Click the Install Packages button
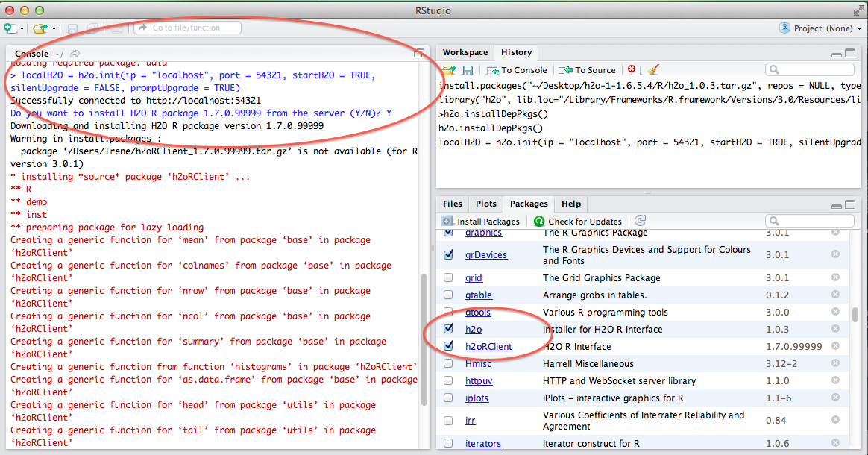Screen dimensions: 868x455 [x=481, y=221]
